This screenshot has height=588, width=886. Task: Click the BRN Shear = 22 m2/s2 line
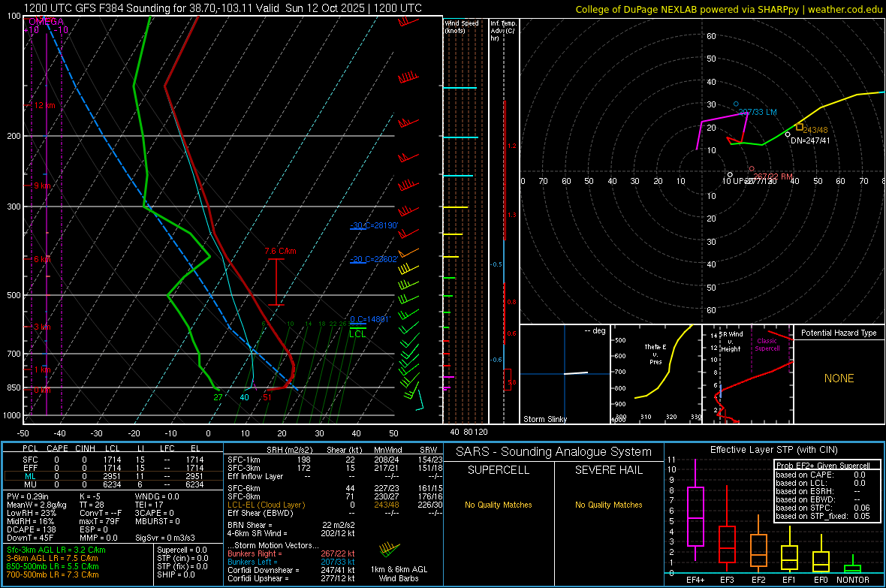click(x=291, y=525)
